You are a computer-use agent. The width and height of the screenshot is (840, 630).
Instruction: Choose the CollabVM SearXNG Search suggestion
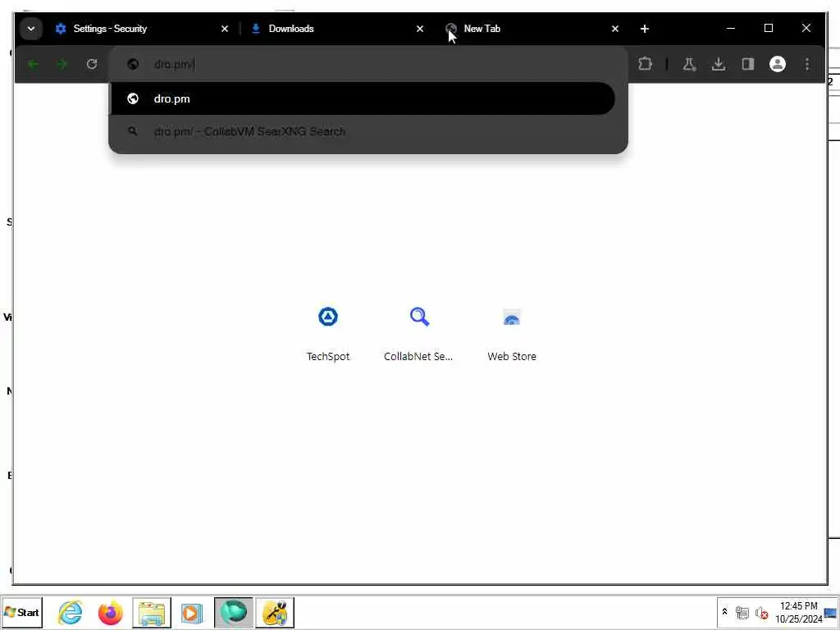coord(363,131)
